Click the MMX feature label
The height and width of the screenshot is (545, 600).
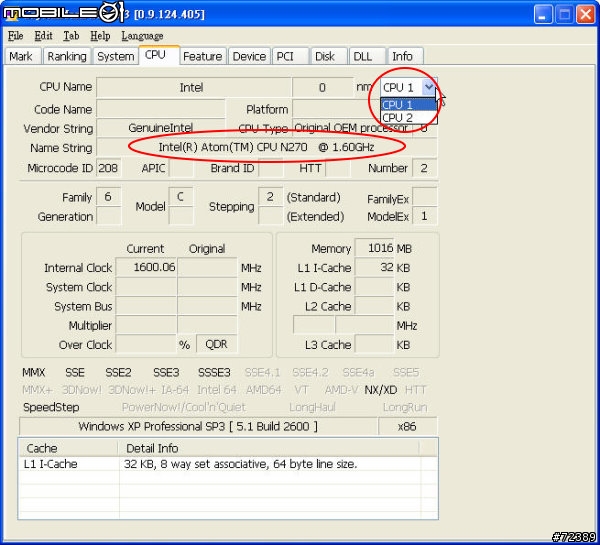34,372
